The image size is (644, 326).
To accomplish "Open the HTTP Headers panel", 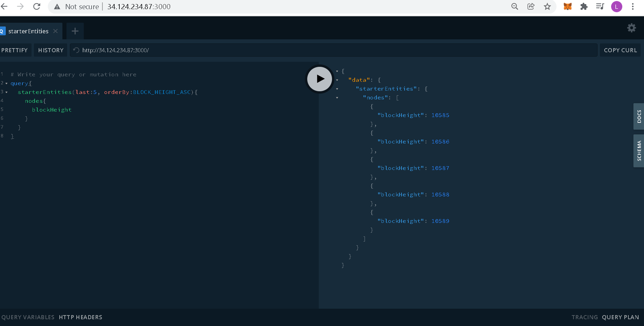I will click(80, 317).
